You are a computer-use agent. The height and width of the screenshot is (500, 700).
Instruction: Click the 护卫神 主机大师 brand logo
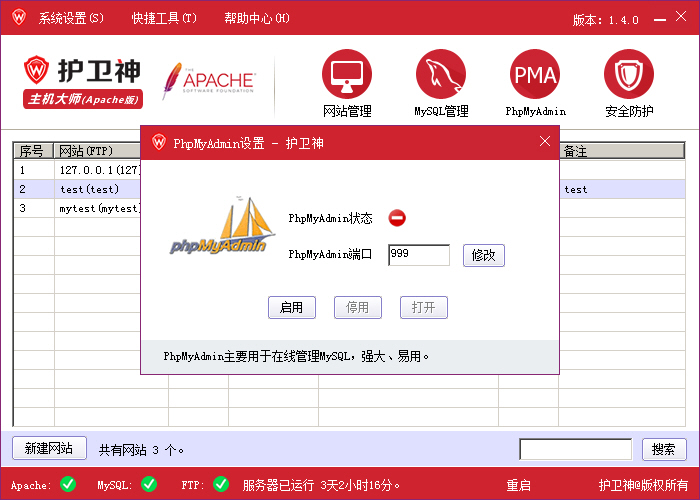click(82, 82)
